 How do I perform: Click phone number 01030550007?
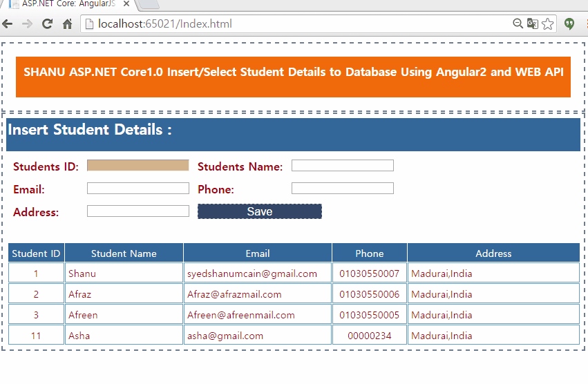(370, 273)
